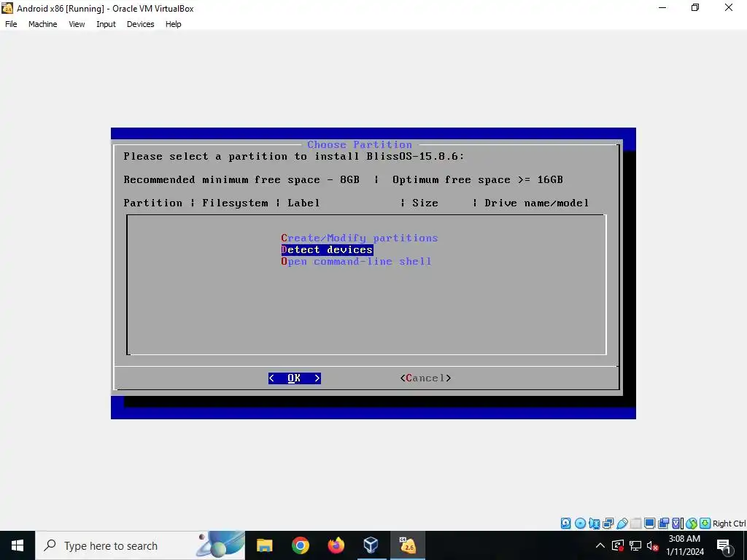Click the taskbar search box
The height and width of the screenshot is (560, 747).
pyautogui.click(x=140, y=545)
